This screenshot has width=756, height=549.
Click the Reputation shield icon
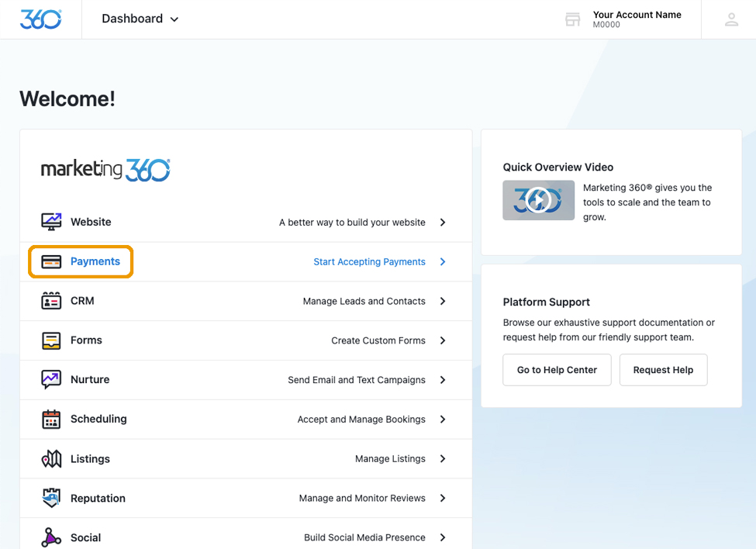[x=51, y=498]
